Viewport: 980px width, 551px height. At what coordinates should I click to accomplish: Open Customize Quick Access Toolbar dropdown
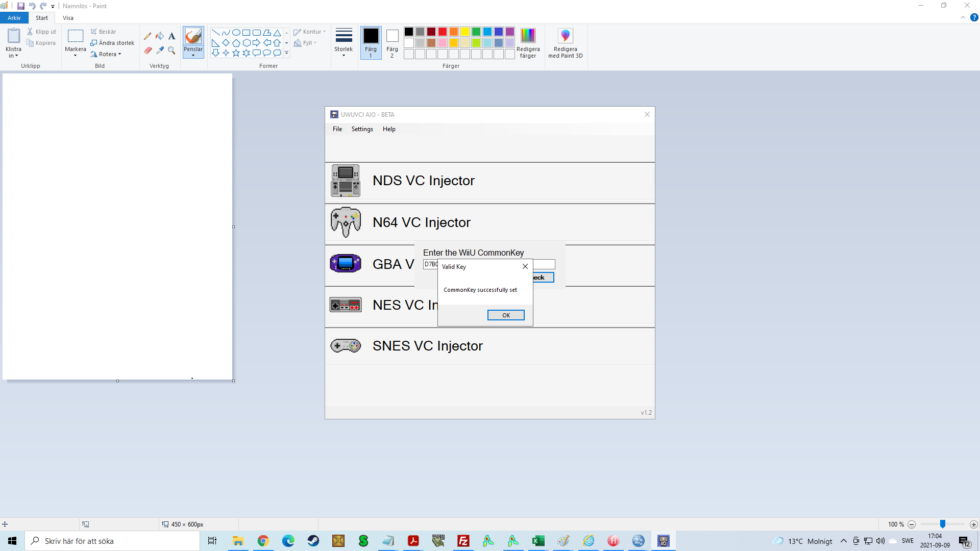point(53,7)
